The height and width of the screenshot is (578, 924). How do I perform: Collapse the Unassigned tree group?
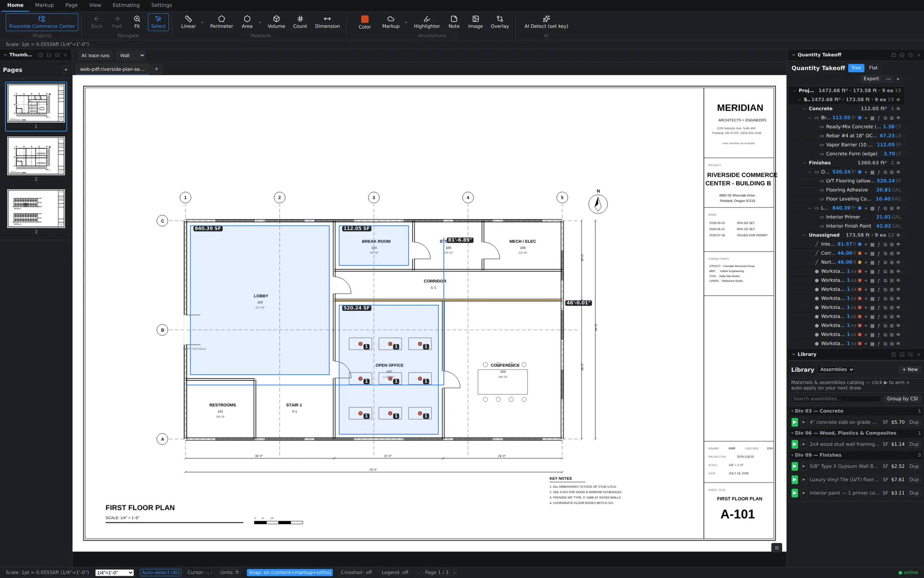coord(804,235)
